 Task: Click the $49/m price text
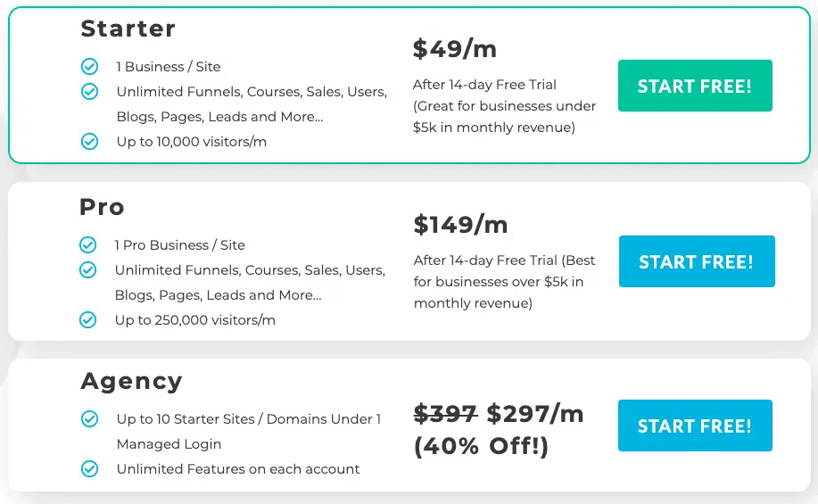(455, 49)
